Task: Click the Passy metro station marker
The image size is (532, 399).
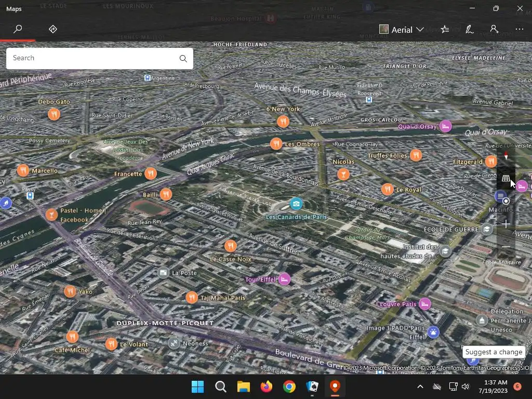Action: (x=30, y=196)
